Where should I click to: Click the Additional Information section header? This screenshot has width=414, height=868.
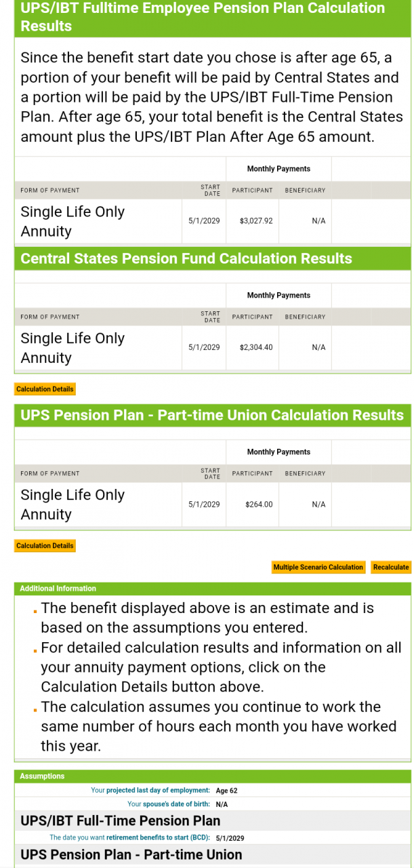click(213, 589)
